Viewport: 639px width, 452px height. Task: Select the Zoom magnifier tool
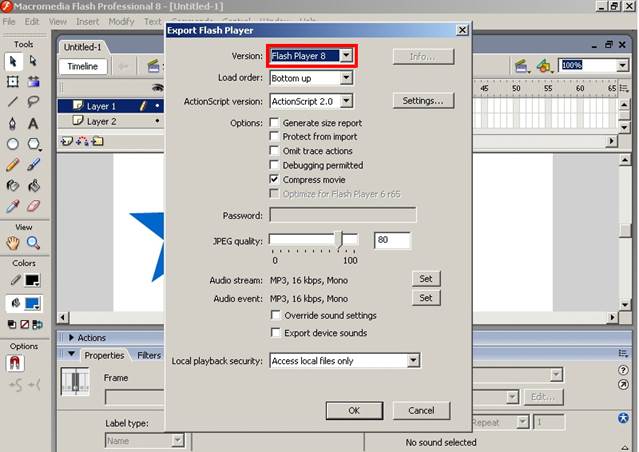click(x=33, y=243)
